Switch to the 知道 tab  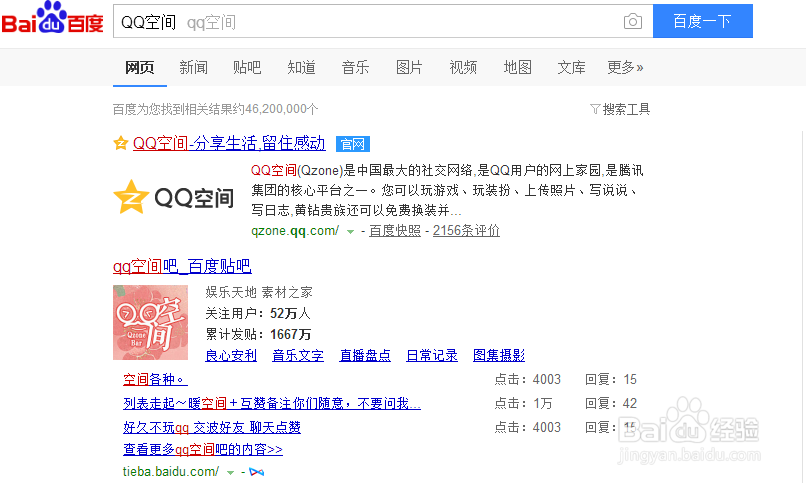301,67
